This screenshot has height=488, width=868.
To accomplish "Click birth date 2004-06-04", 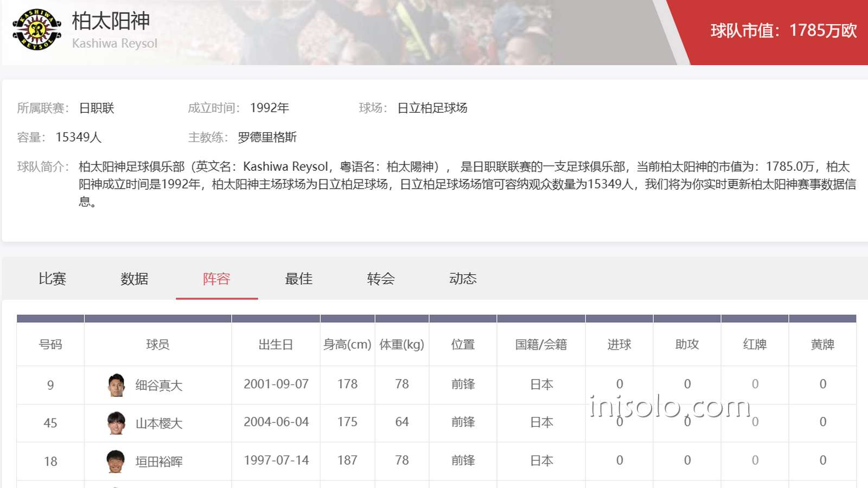I will 276,422.
